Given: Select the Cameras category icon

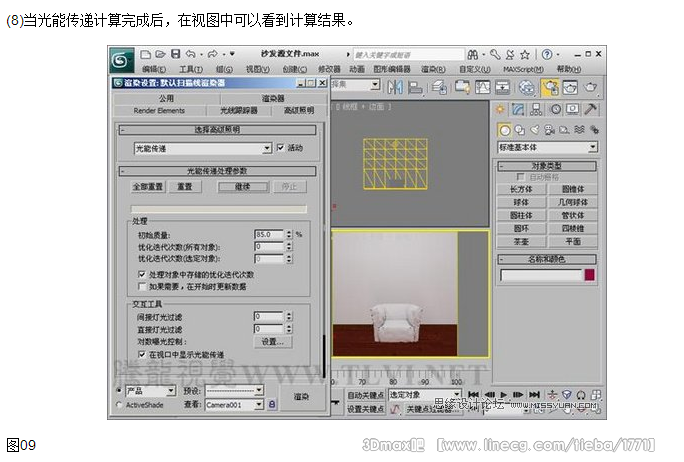Looking at the screenshot, I should (549, 130).
